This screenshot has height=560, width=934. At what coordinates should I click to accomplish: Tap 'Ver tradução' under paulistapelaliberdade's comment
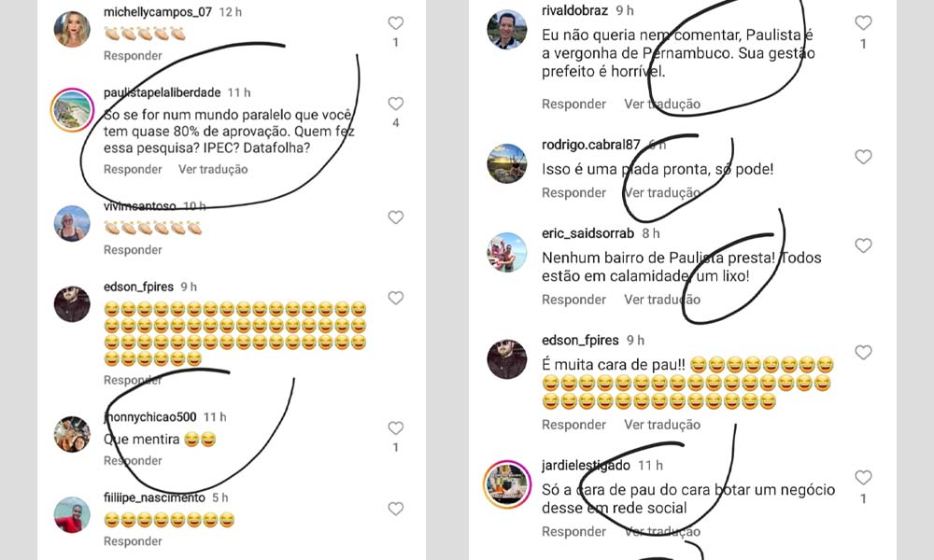213,169
